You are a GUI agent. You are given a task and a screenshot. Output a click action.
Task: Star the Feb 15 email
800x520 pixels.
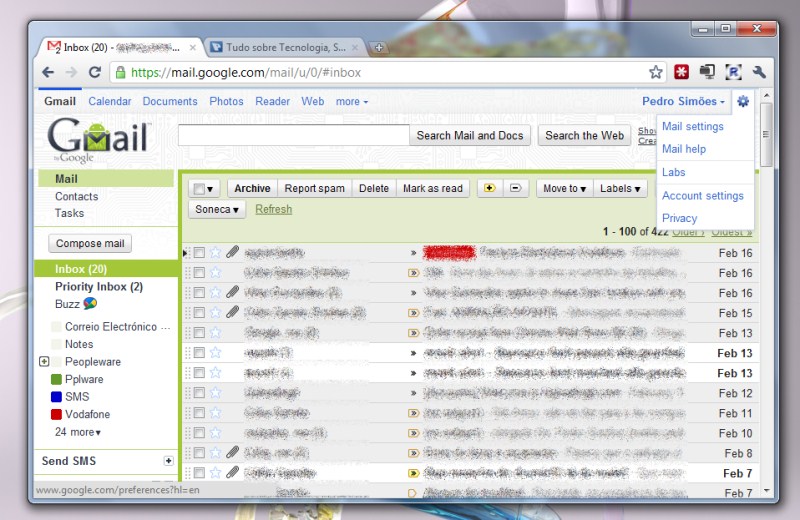(215, 312)
